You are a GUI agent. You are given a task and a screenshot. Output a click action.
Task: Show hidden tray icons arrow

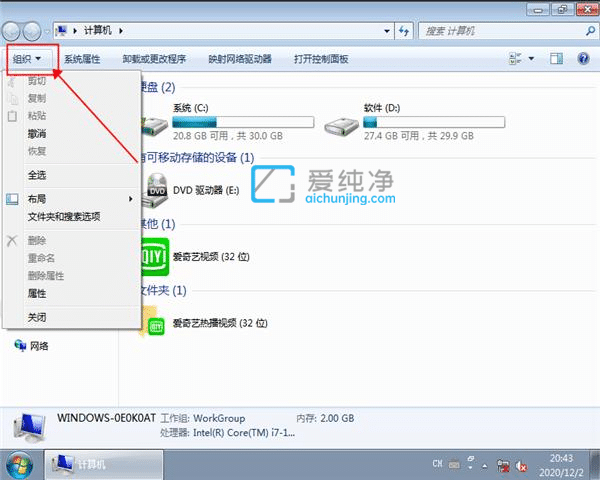(x=484, y=465)
